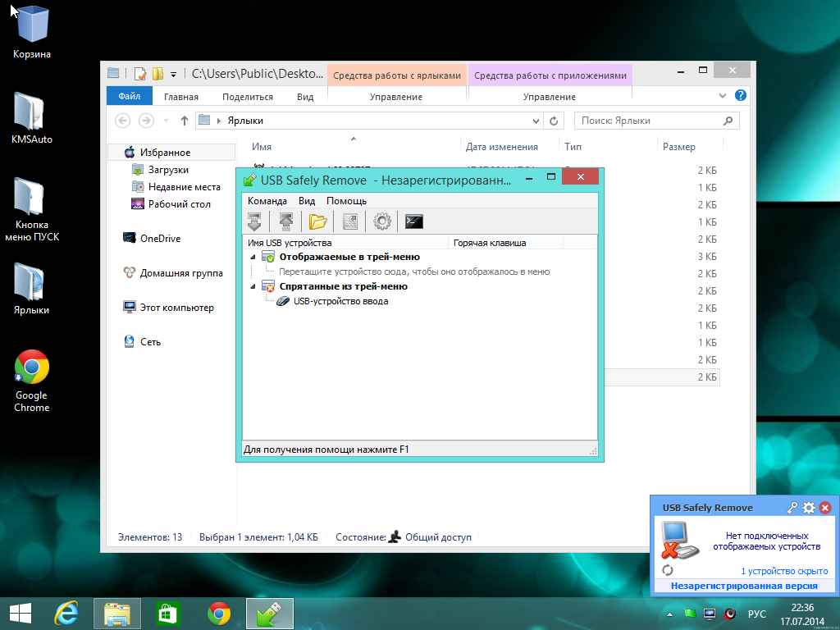Viewport: 840px width, 630px height.
Task: Select the Отображаемые в трей-меню group row
Action: [x=349, y=257]
